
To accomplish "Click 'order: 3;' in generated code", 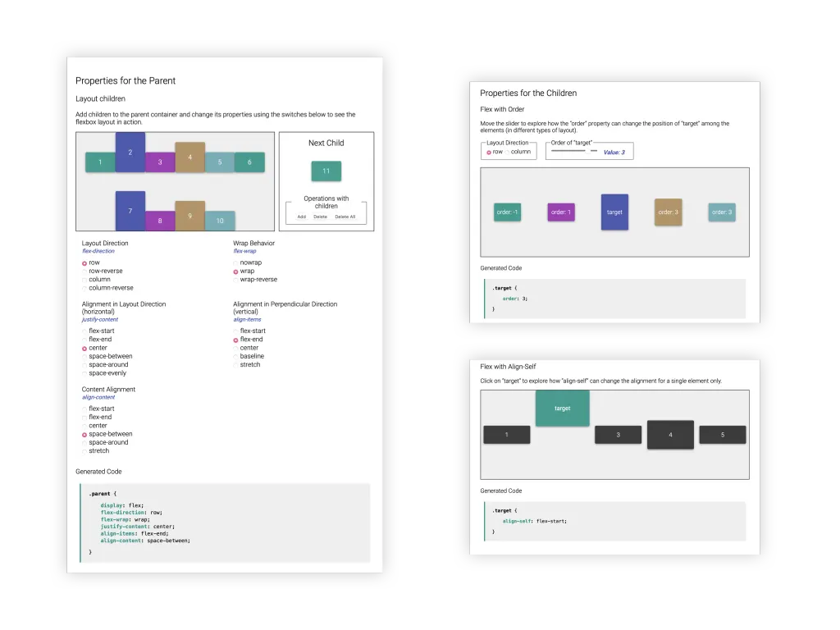I will (x=515, y=299).
